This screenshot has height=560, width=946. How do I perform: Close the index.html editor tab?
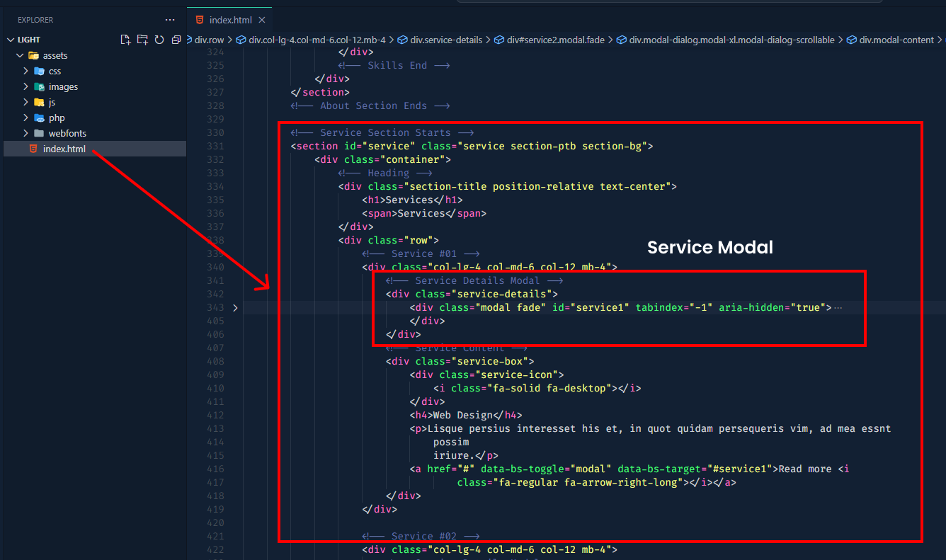tap(262, 20)
